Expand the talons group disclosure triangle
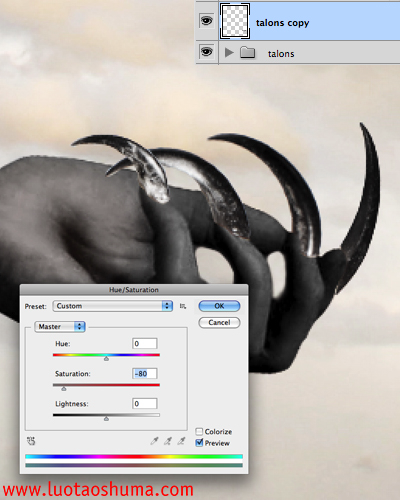 pos(229,53)
